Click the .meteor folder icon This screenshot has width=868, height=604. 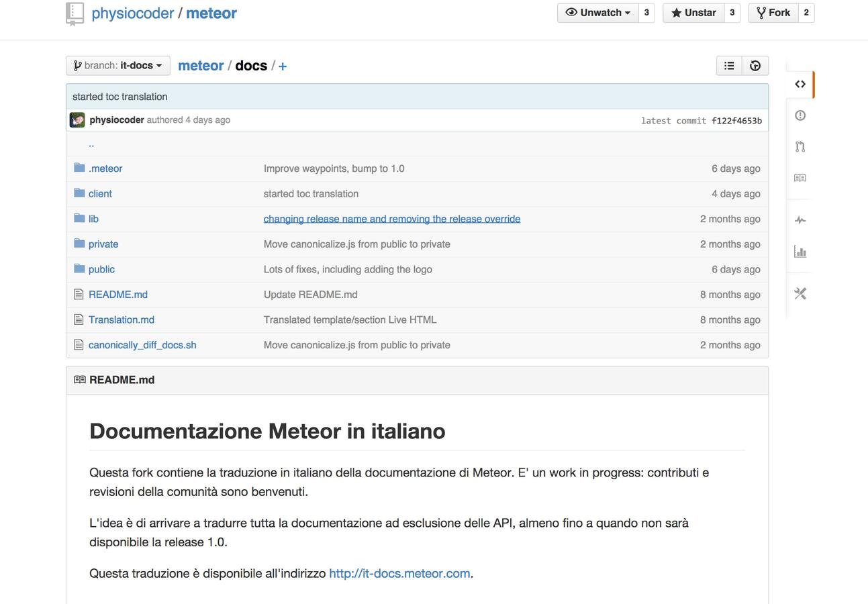[79, 168]
